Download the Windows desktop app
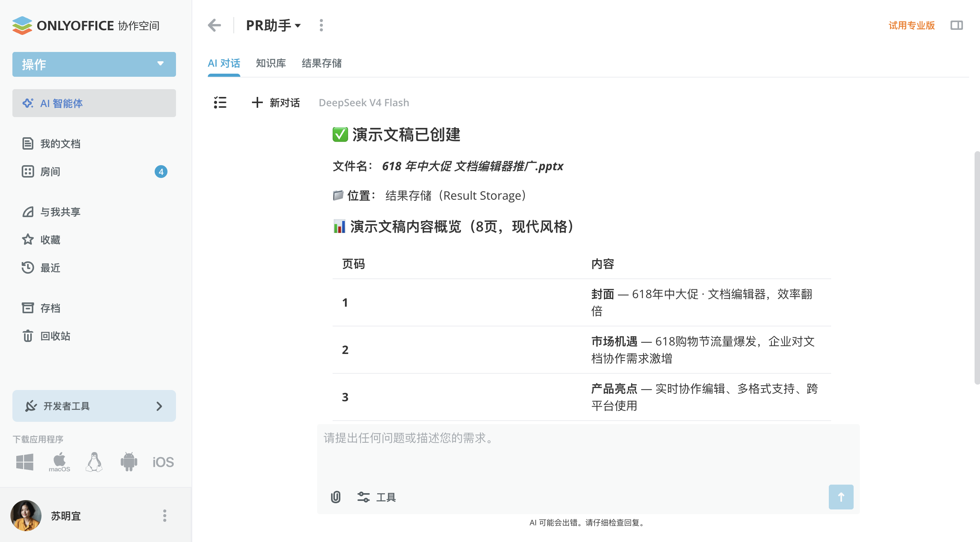Image resolution: width=980 pixels, height=542 pixels. pos(25,462)
